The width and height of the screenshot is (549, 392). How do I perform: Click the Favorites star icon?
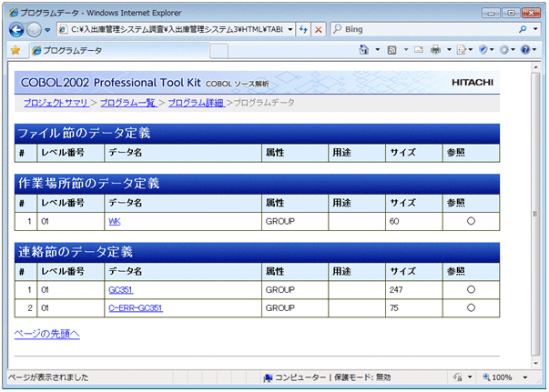(15, 50)
